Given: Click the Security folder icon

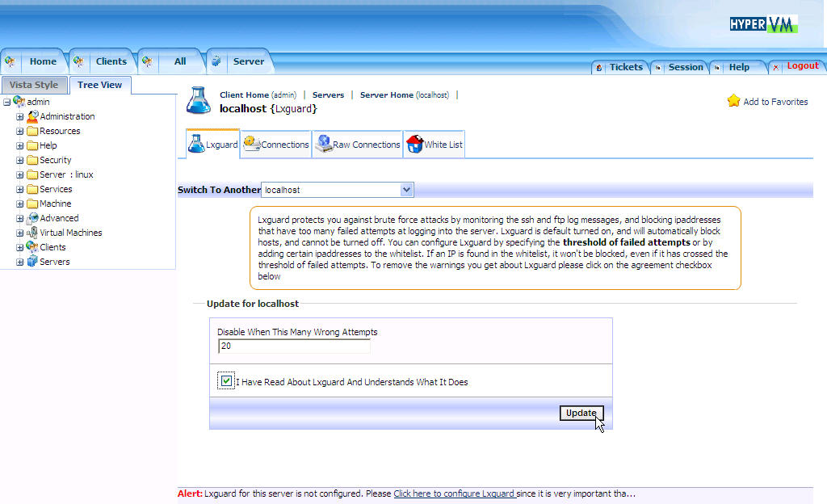Looking at the screenshot, I should point(32,160).
